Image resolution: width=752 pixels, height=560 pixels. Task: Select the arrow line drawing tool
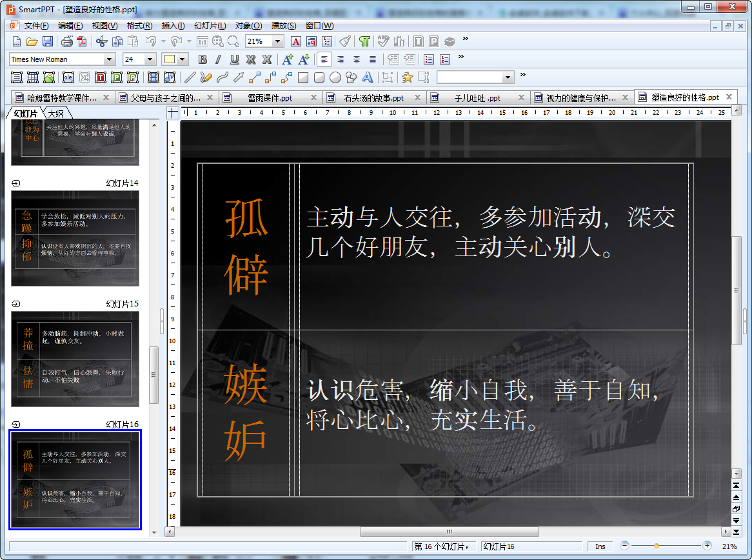pyautogui.click(x=239, y=77)
